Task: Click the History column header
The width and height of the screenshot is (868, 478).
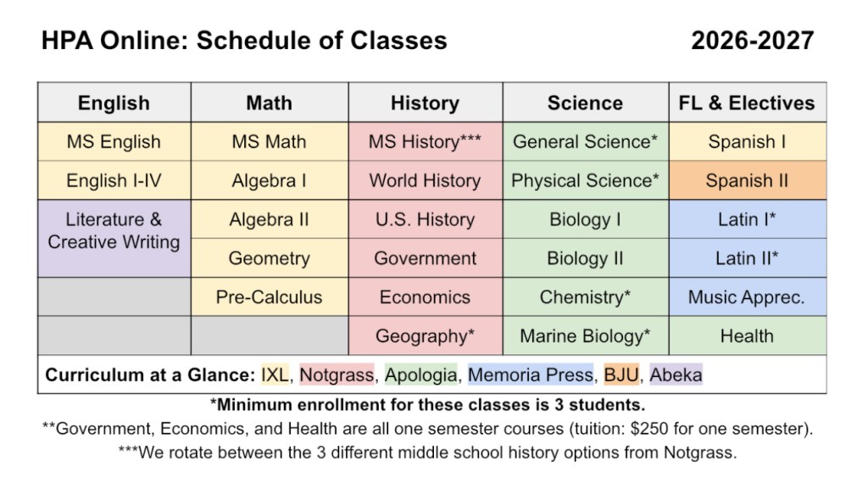Action: [x=425, y=103]
